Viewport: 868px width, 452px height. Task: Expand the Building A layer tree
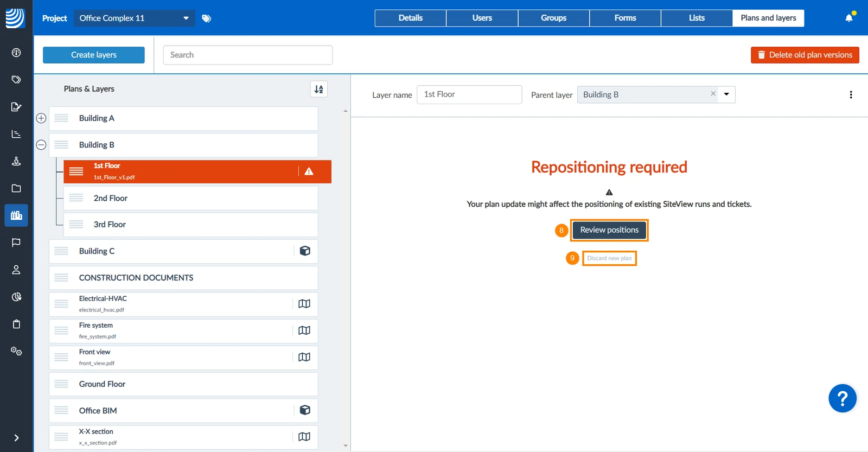point(41,118)
